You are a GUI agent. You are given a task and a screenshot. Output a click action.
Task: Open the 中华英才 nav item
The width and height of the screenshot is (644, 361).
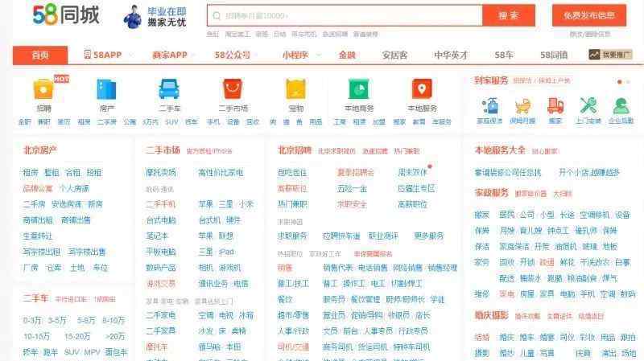pos(451,55)
